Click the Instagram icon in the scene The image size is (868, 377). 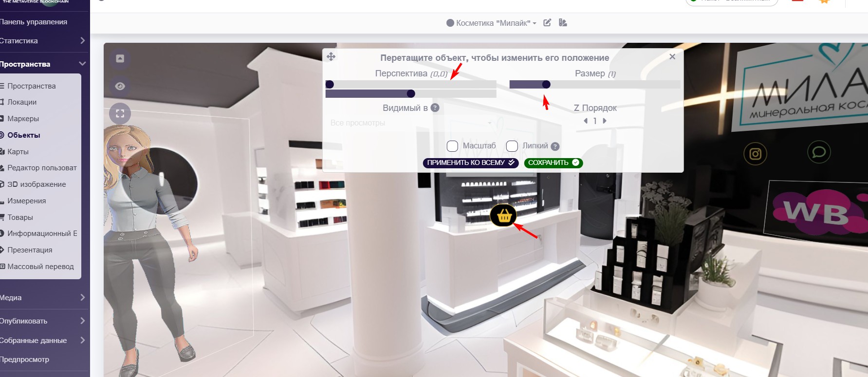coord(755,154)
